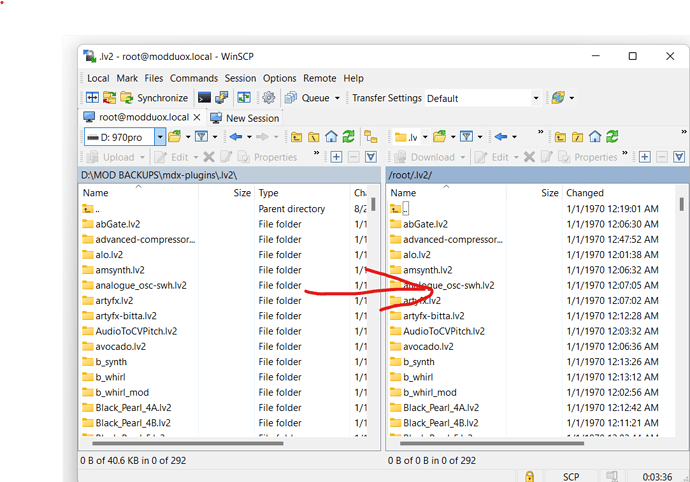Screen dimensions: 690x482
Task: Click the Queue button
Action: click(x=307, y=98)
